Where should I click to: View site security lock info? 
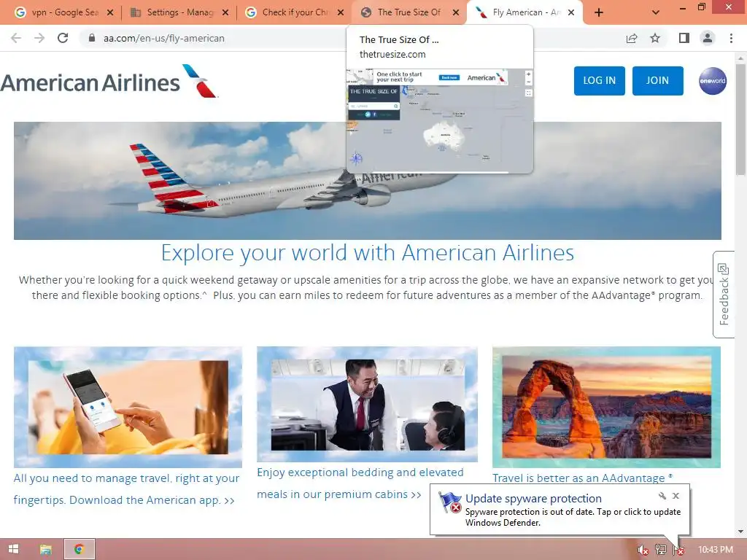pyautogui.click(x=92, y=38)
